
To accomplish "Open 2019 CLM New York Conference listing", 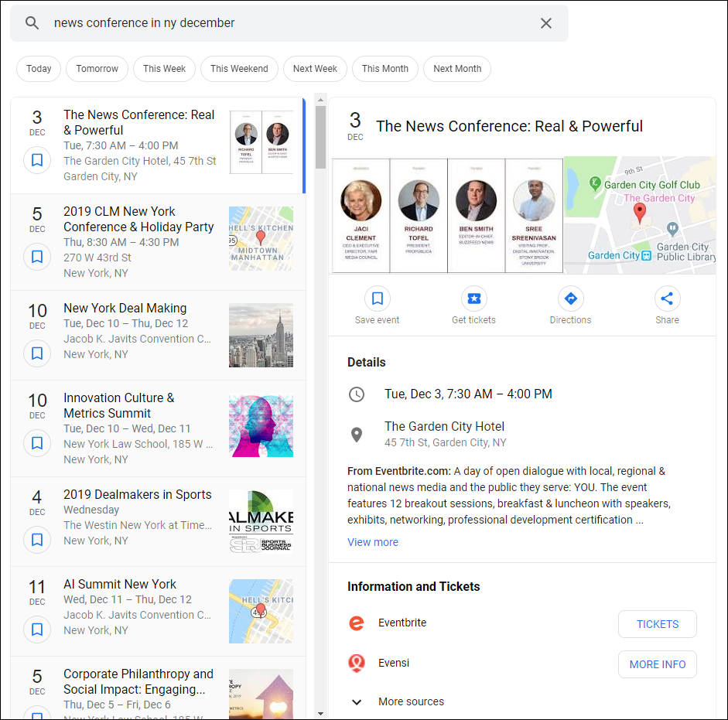I will [x=158, y=242].
